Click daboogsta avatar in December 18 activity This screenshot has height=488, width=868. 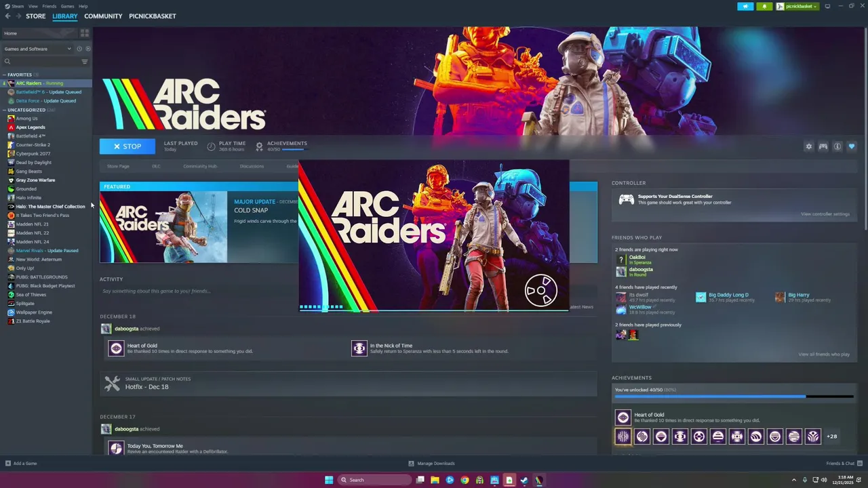tap(106, 329)
